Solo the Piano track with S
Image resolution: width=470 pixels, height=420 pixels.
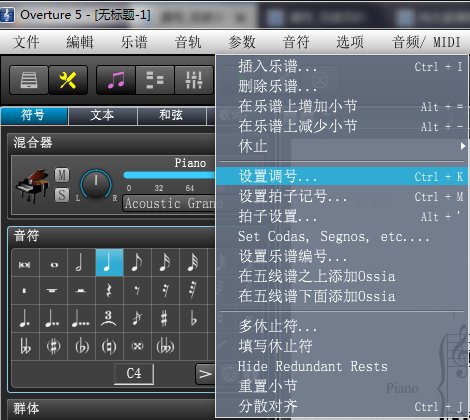62,195
